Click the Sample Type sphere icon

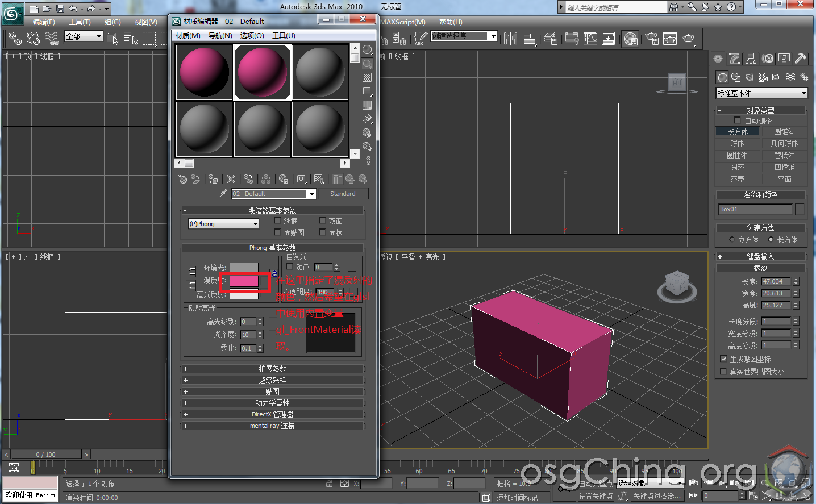click(367, 50)
